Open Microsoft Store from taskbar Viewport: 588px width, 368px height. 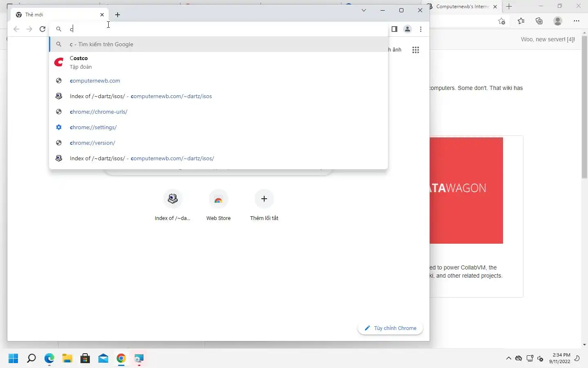85,359
